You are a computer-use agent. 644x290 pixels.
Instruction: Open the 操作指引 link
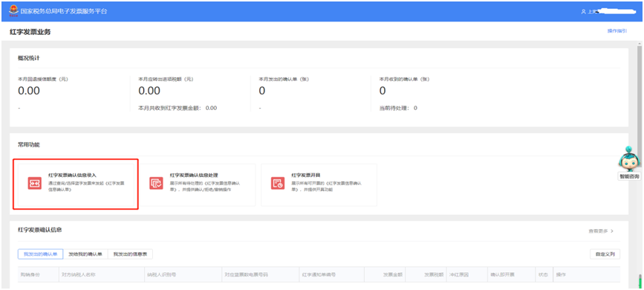click(x=617, y=30)
